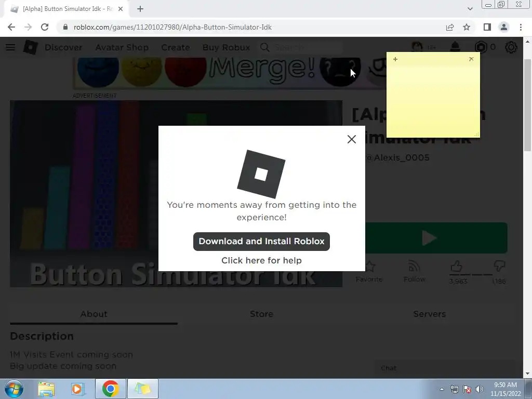Open Chrome side panel icon
This screenshot has height=399, width=532.
487,27
